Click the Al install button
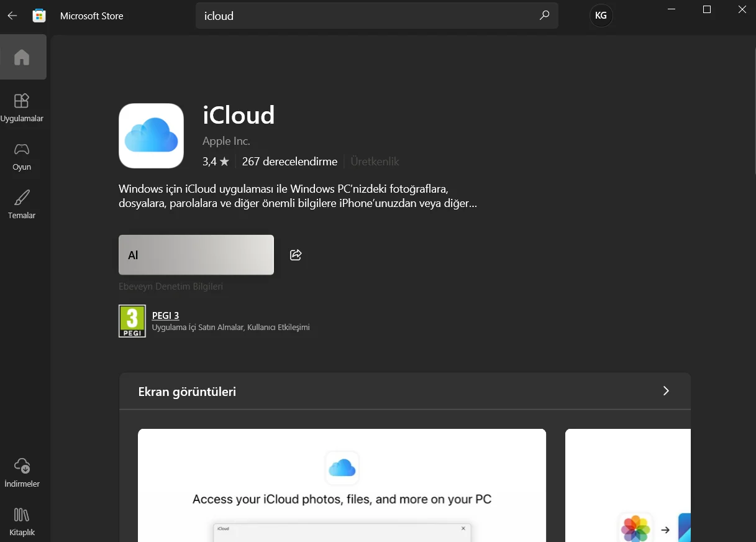 coord(196,255)
